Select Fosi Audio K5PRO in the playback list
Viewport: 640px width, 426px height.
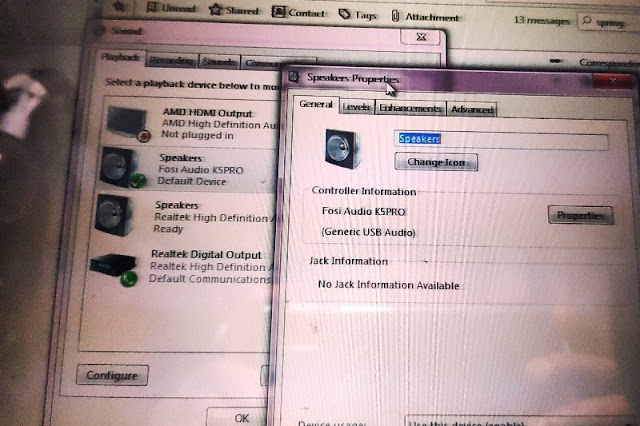[x=200, y=170]
